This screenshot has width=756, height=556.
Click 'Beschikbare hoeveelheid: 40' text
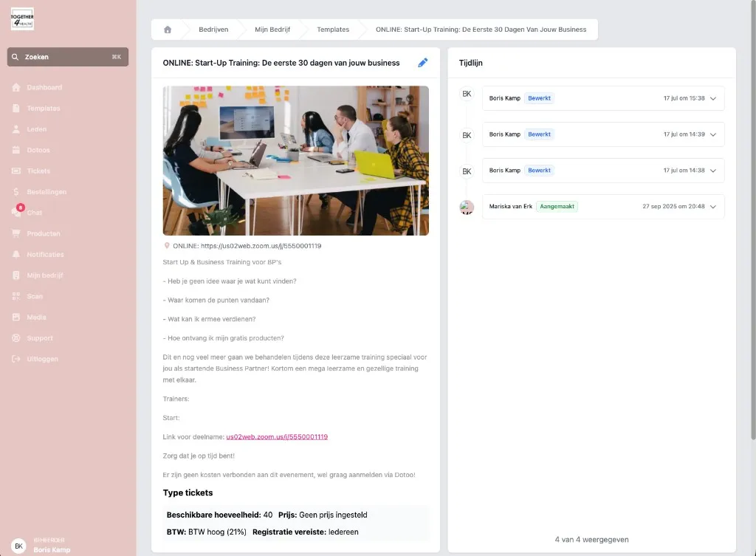click(219, 515)
